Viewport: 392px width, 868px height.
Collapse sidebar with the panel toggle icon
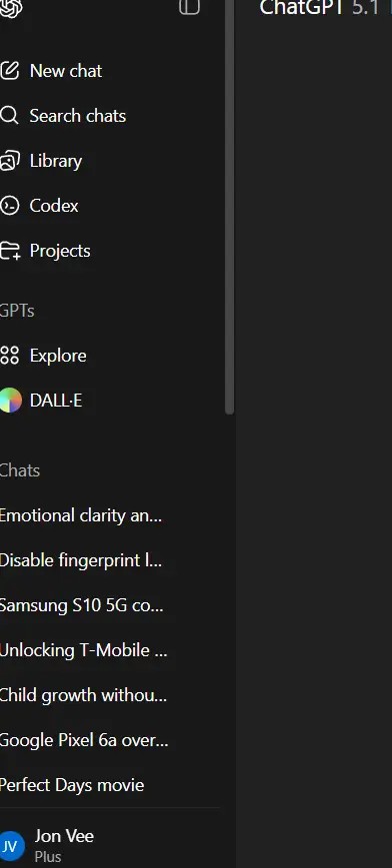coord(189,7)
